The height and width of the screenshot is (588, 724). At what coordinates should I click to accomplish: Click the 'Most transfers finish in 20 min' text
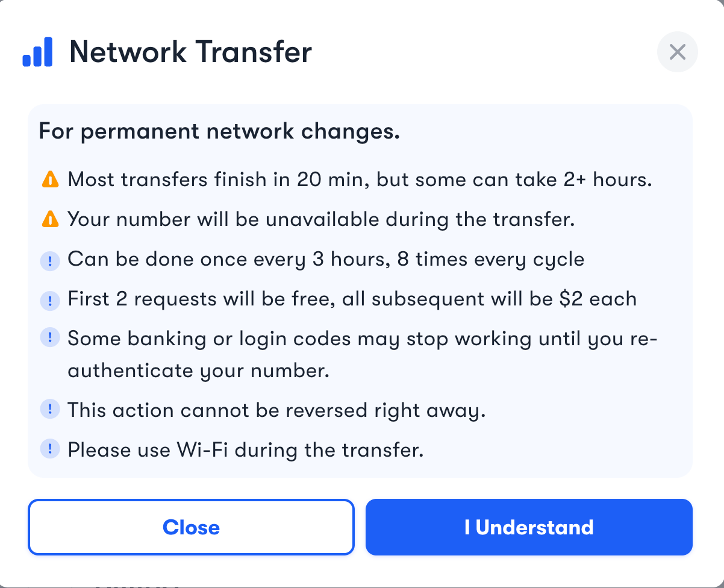pos(360,180)
